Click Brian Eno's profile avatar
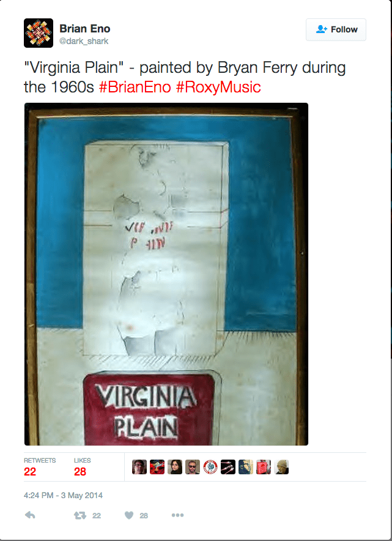 (39, 33)
